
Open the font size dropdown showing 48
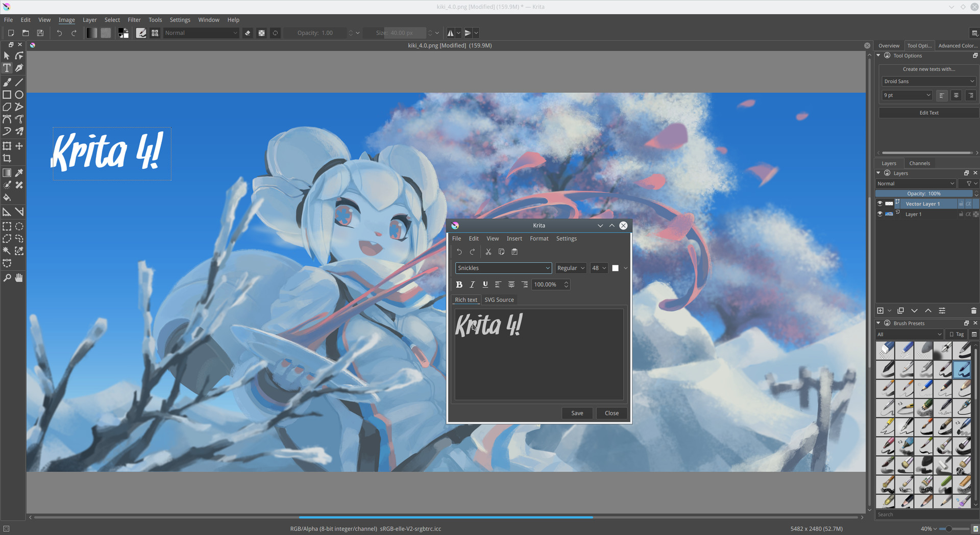point(599,268)
